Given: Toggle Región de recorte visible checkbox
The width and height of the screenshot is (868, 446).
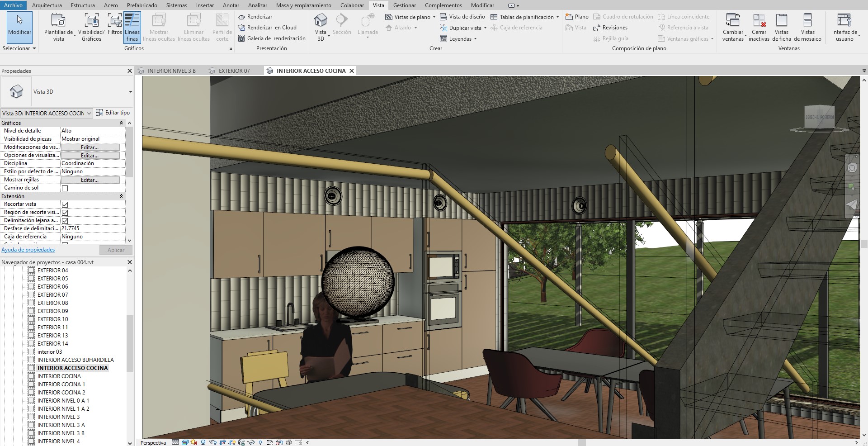Looking at the screenshot, I should [x=65, y=213].
